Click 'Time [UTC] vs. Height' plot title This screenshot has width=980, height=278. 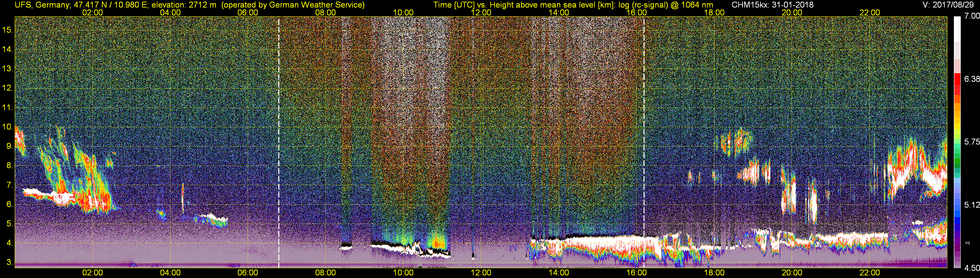(473, 5)
